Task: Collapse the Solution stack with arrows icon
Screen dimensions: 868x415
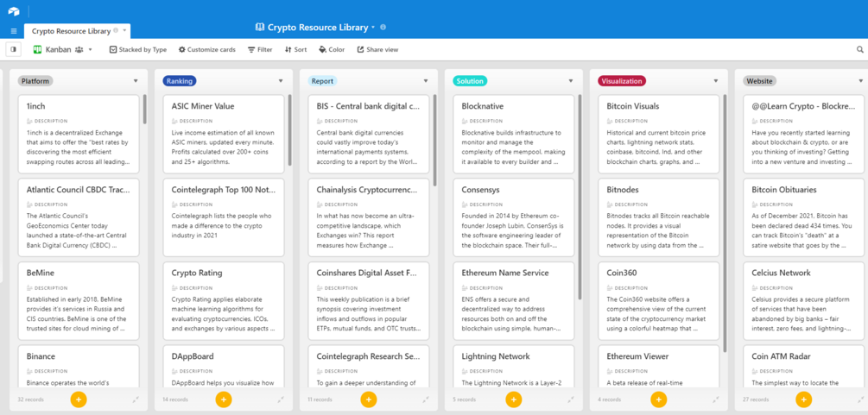Action: (571, 399)
